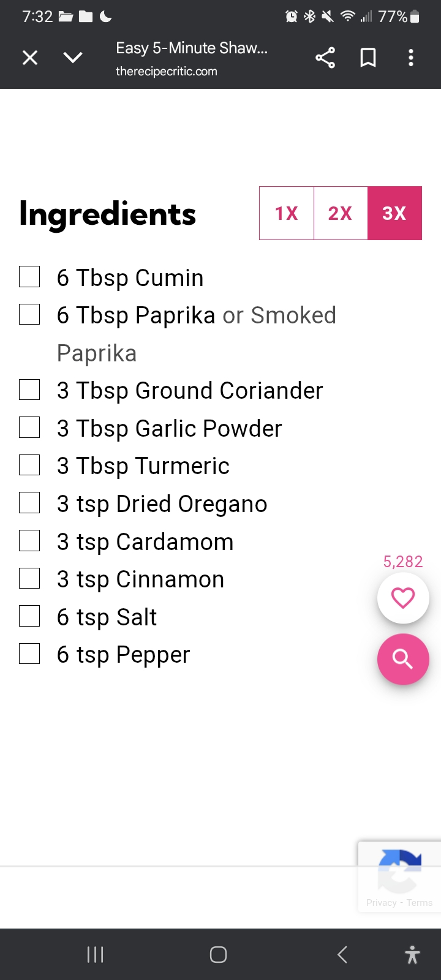Tap the pink search floating button
This screenshot has width=441, height=980.
click(403, 659)
